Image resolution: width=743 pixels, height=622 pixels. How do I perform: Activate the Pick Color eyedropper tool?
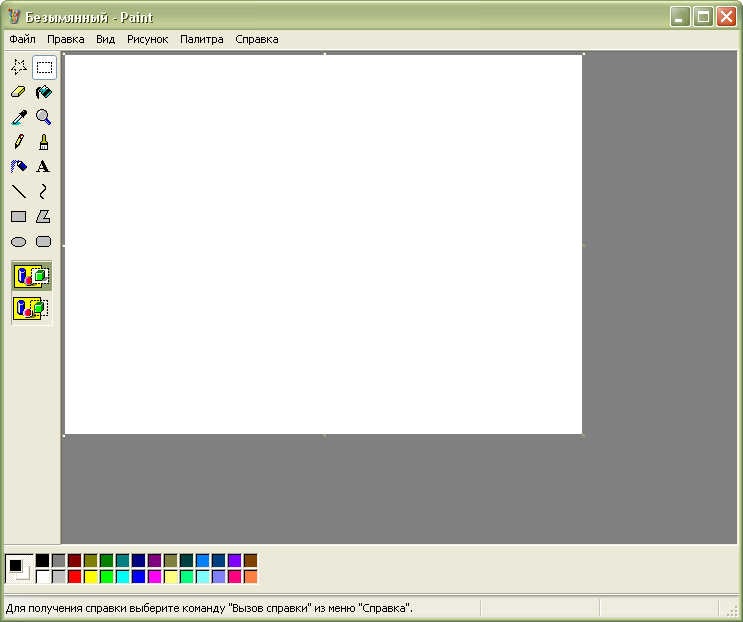pyautogui.click(x=19, y=117)
